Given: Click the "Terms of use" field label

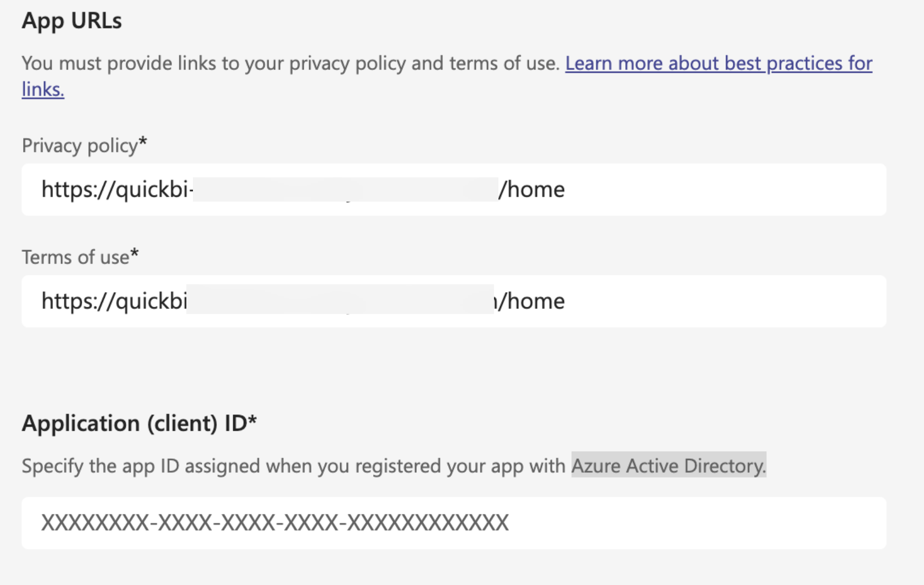Looking at the screenshot, I should [76, 257].
